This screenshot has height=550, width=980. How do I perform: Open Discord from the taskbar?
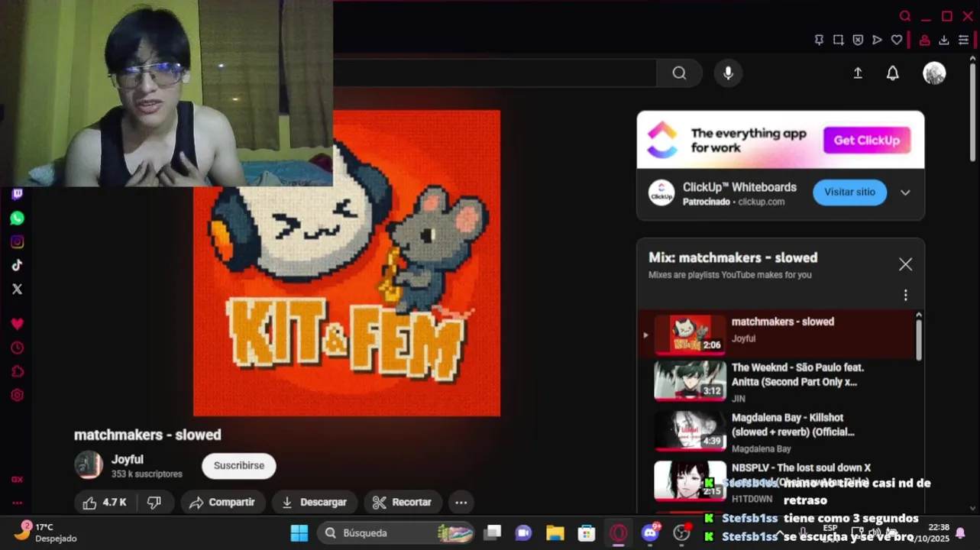650,532
